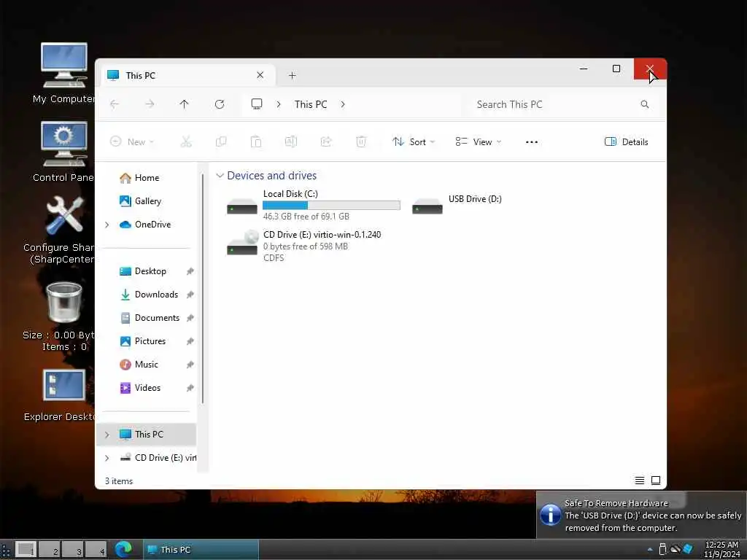Click the Paste clipboard toolbar icon

[x=256, y=142]
